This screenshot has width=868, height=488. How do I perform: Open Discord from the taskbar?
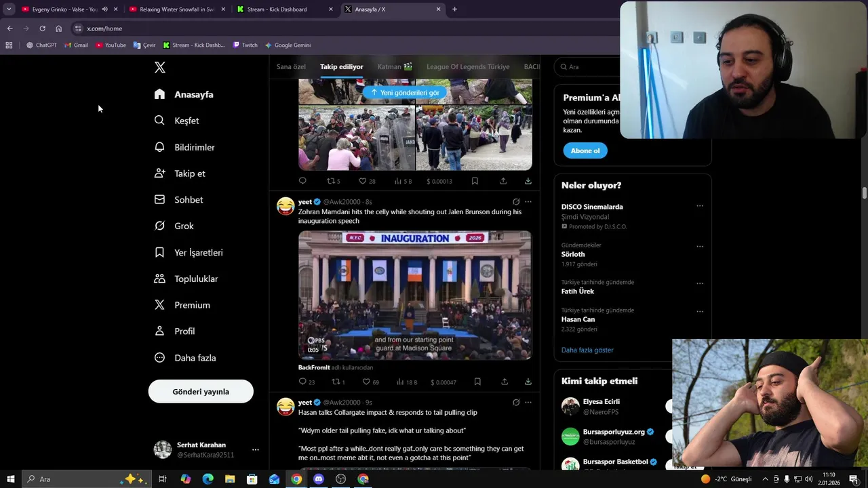pos(319,479)
